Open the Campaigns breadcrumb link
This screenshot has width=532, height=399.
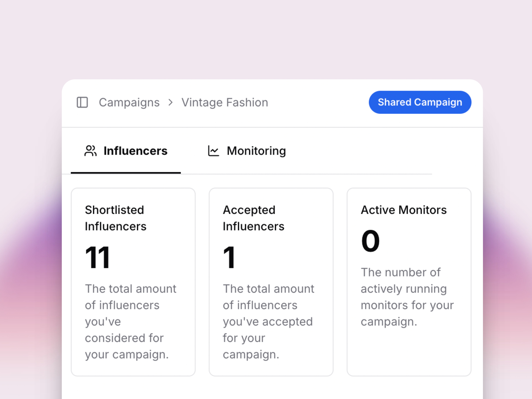129,103
